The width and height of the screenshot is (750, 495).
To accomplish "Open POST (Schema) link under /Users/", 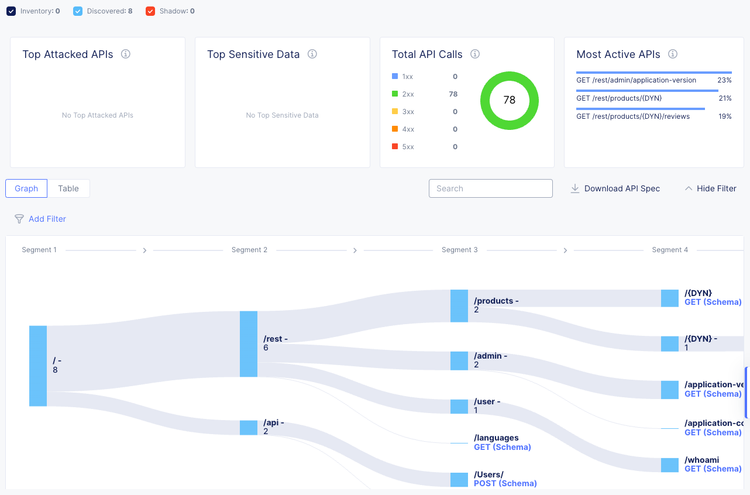I will coord(505,483).
